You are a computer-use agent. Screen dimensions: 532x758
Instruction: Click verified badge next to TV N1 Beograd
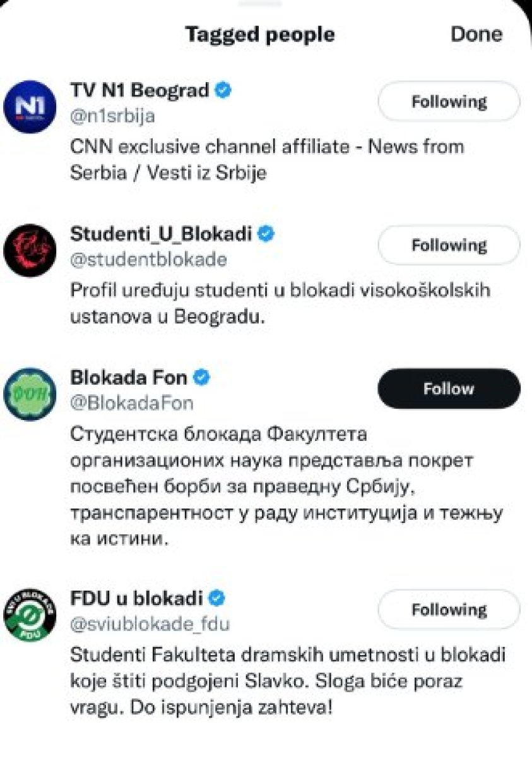223,91
